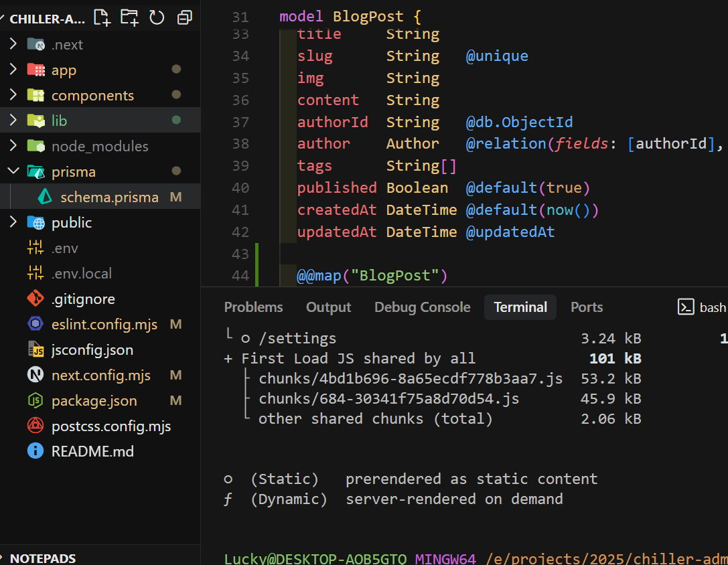Expand the app folder
728x565 pixels.
point(64,70)
